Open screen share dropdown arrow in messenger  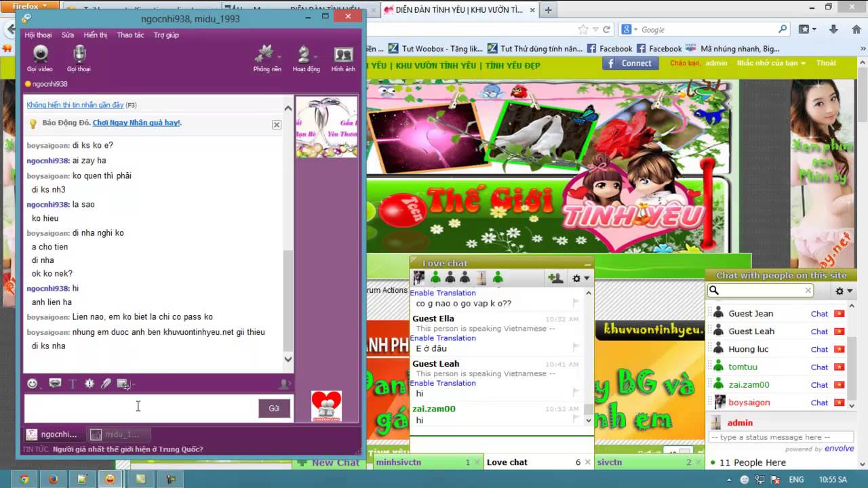(x=133, y=384)
